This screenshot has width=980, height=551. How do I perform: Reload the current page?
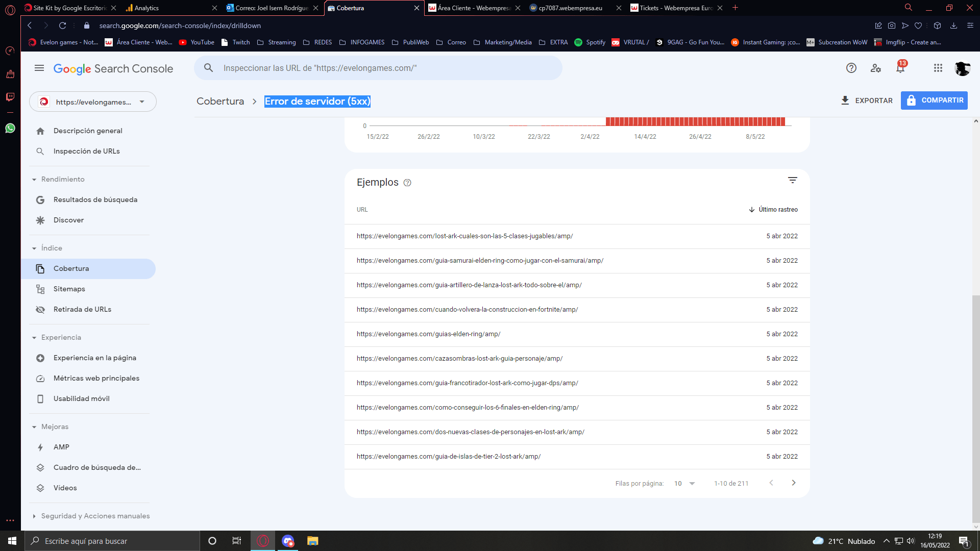(62, 26)
